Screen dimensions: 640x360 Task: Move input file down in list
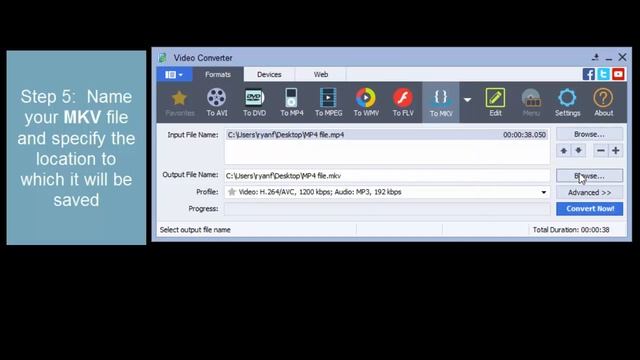point(578,151)
